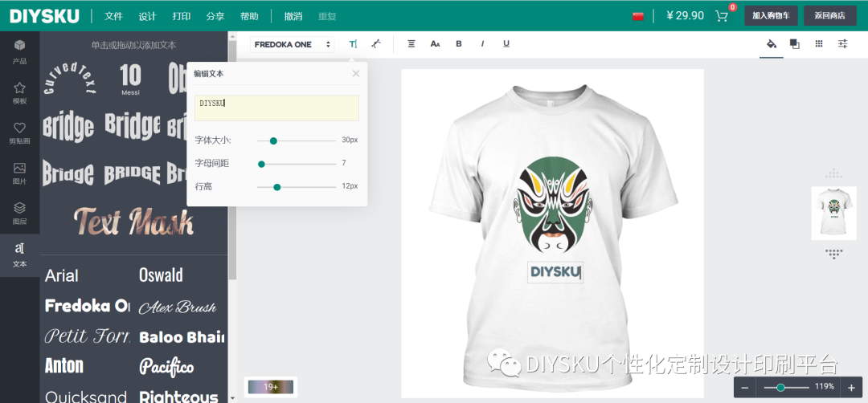Open the 设计 menu
Image resolution: width=868 pixels, height=403 pixels.
click(147, 16)
